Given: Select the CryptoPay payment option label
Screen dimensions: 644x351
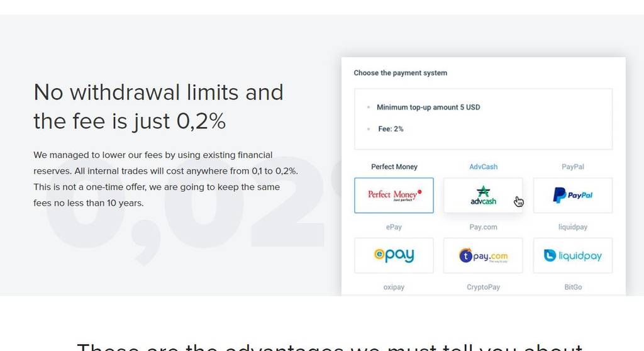Looking at the screenshot, I should 484,287.
